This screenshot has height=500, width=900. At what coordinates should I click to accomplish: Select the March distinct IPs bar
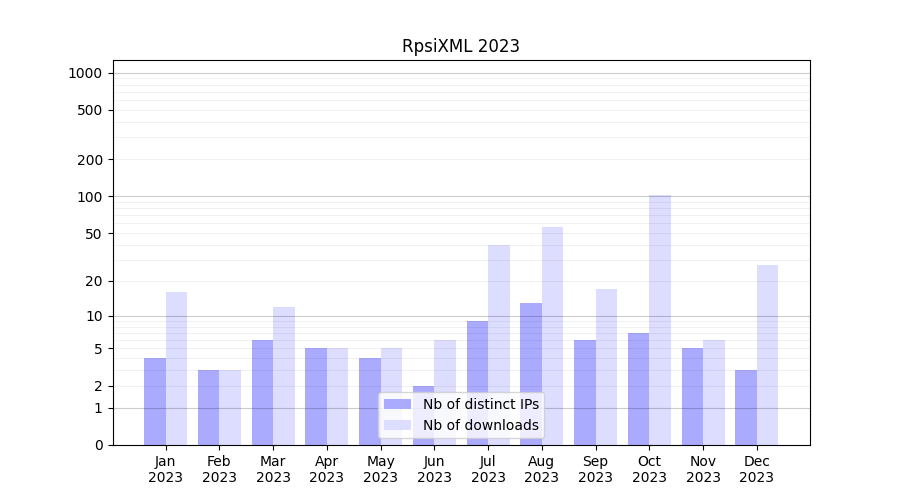click(x=262, y=392)
